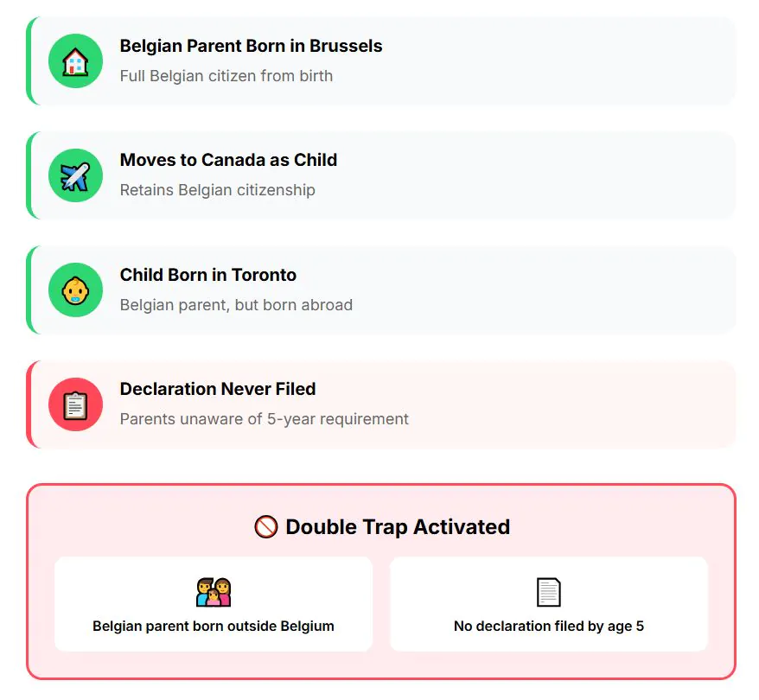Click the clipboard icon in red circle
Screen dimensions: 759x700
coord(76,404)
